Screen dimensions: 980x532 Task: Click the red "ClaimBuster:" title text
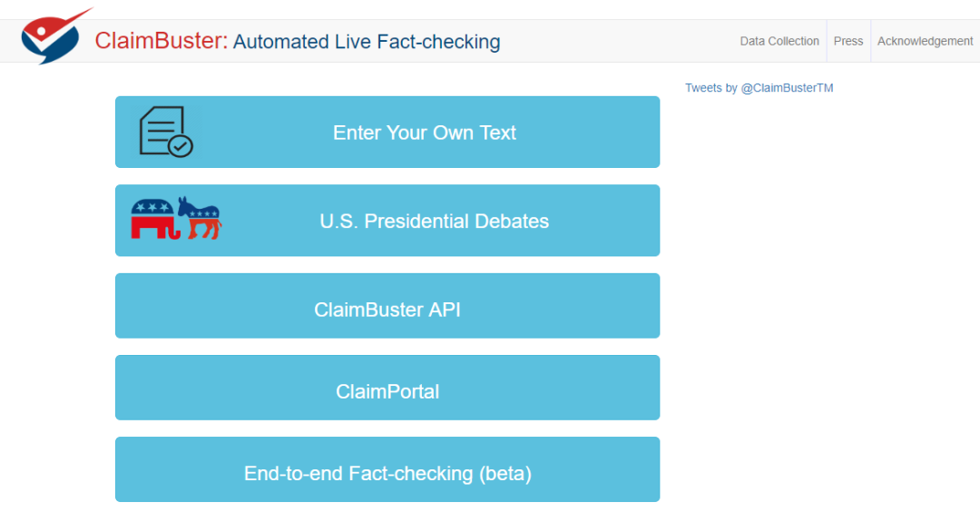[162, 42]
